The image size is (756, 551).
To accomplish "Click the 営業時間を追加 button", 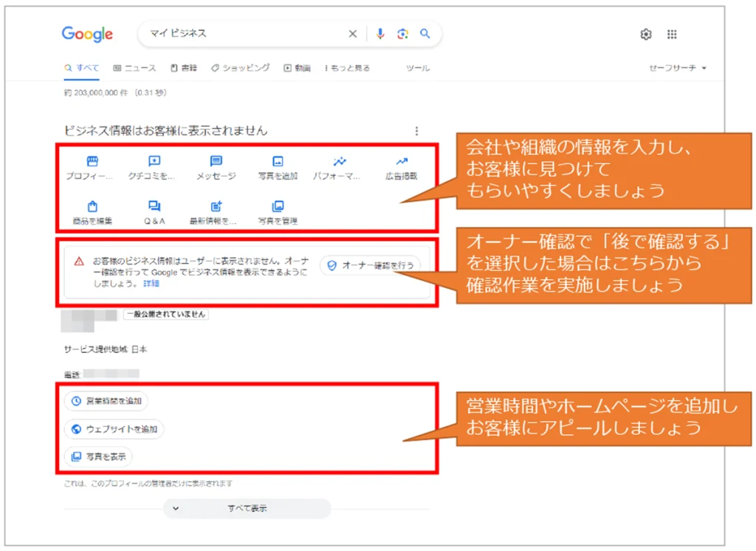I will pos(106,401).
